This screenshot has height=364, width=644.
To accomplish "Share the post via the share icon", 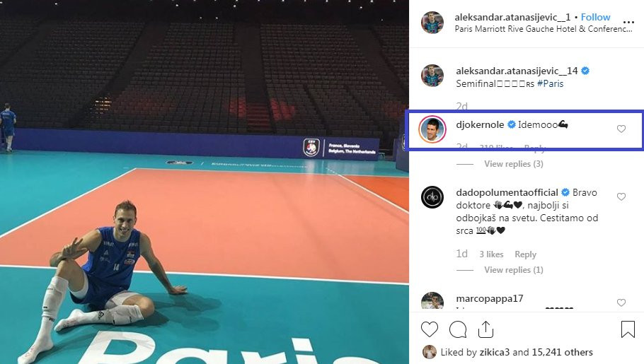I will tap(485, 329).
